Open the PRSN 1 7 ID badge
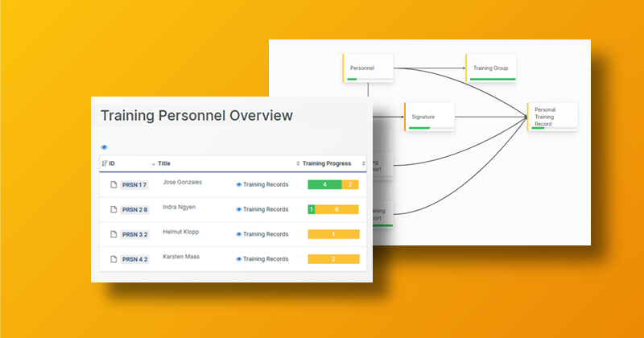The height and width of the screenshot is (338, 644). pyautogui.click(x=134, y=185)
